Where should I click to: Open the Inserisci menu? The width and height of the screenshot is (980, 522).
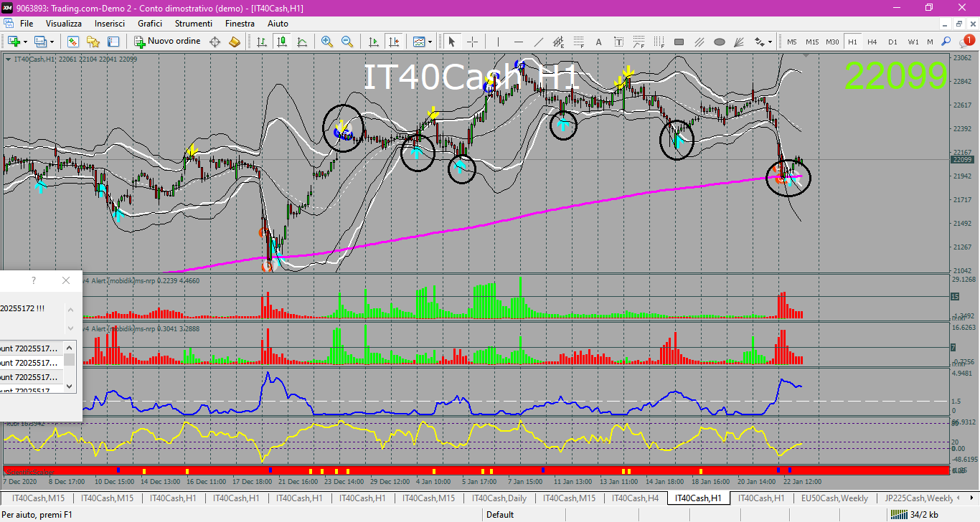pyautogui.click(x=110, y=23)
